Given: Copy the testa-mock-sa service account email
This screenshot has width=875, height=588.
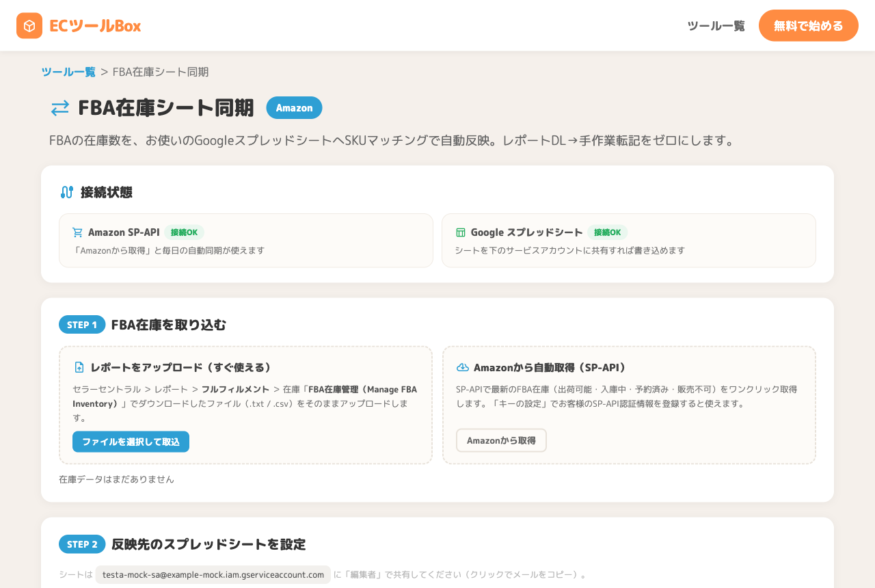Looking at the screenshot, I should [x=213, y=574].
